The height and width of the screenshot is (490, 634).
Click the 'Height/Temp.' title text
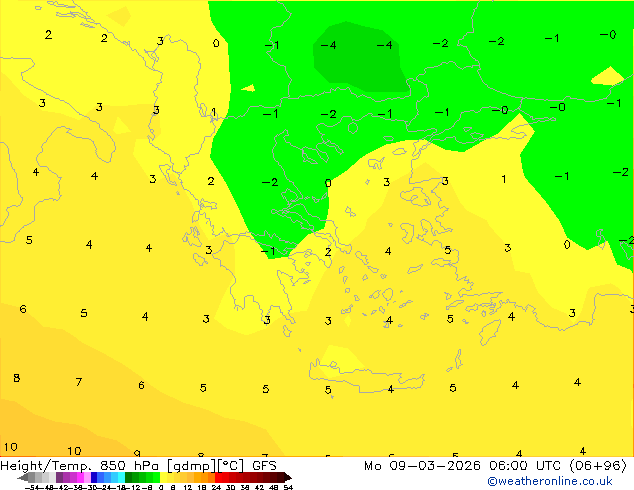pos(46,466)
